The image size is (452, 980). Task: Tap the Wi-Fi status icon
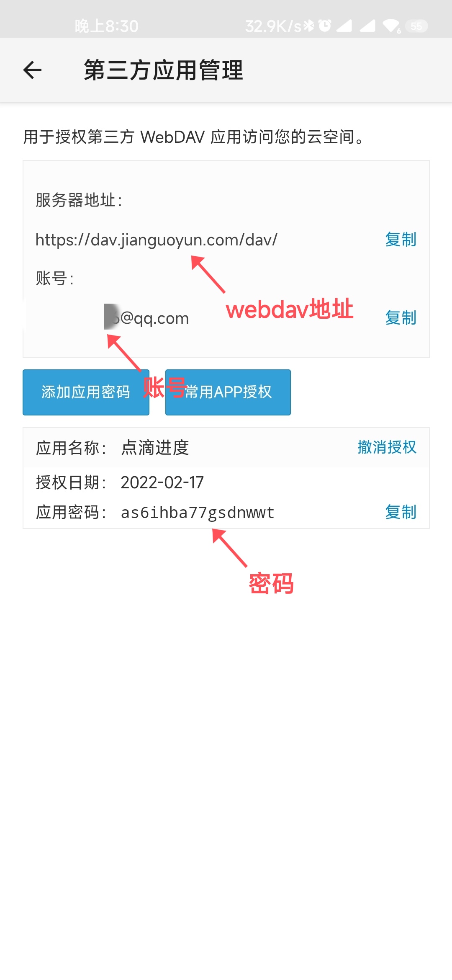click(391, 26)
